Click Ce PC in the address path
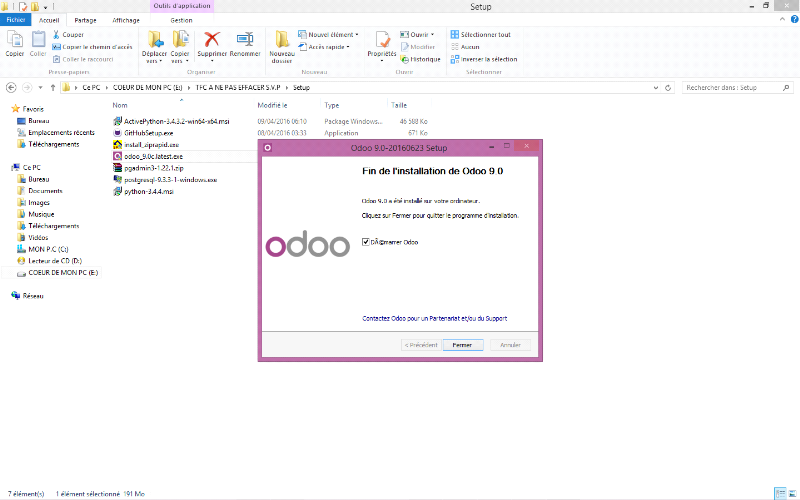Screen dimensions: 800x500 pos(91,88)
